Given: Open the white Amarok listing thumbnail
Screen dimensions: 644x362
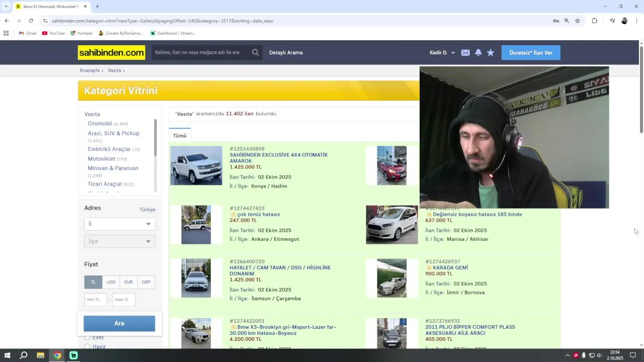Looking at the screenshot, I should 196,165.
